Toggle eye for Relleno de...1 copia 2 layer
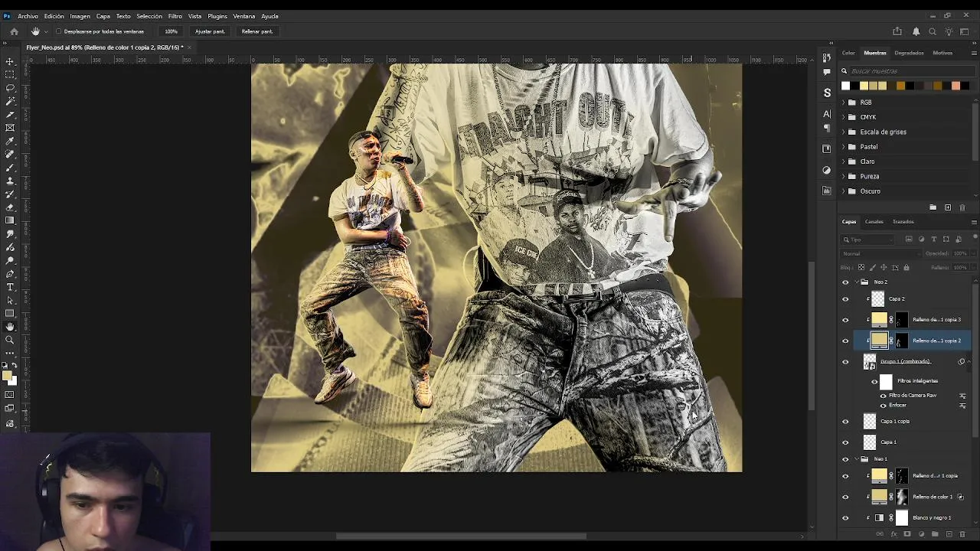This screenshot has width=980, height=551. 845,341
